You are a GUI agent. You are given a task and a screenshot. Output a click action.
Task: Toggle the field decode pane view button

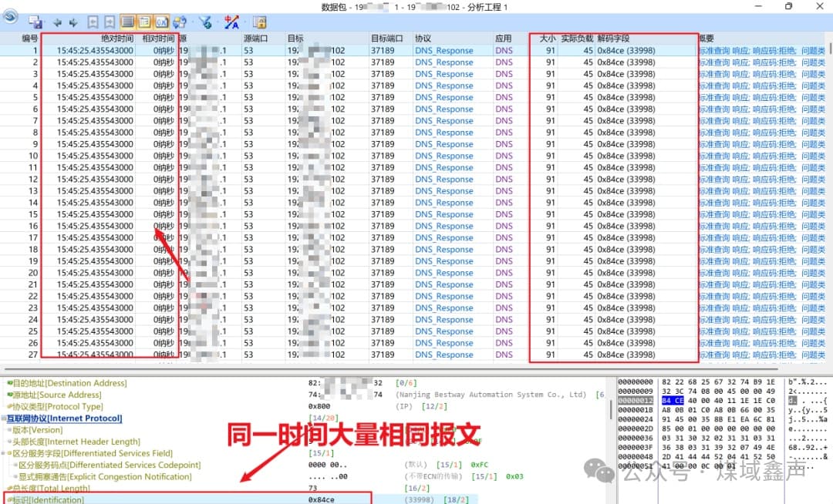coord(145,22)
